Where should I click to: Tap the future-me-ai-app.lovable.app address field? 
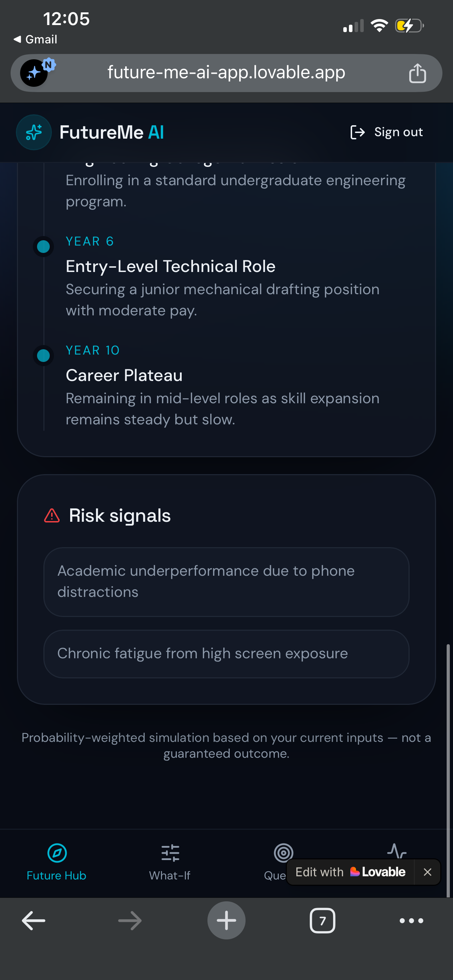[226, 73]
